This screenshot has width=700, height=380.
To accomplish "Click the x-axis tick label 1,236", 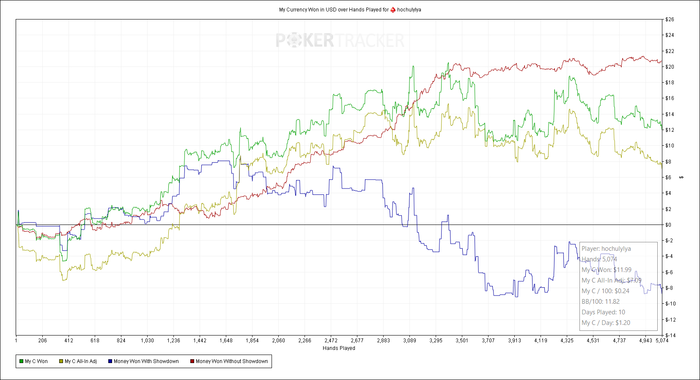I will (x=173, y=340).
